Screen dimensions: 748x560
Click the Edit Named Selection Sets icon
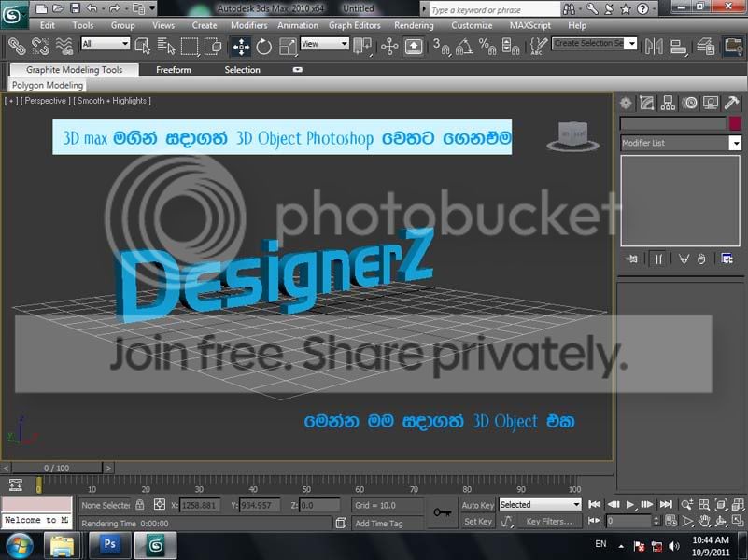pos(538,47)
